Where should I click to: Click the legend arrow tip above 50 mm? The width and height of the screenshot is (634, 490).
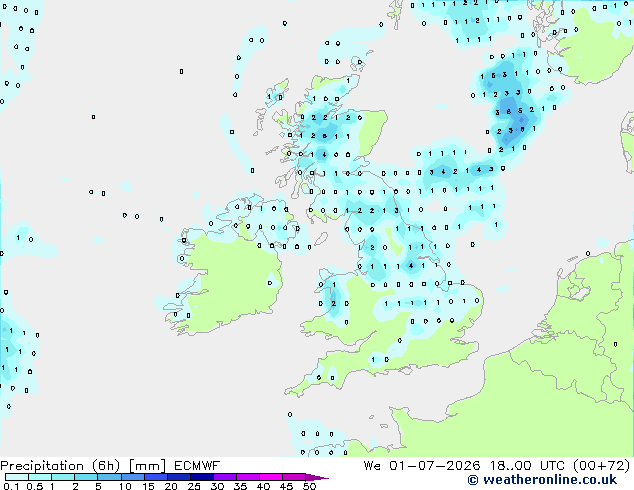317,477
